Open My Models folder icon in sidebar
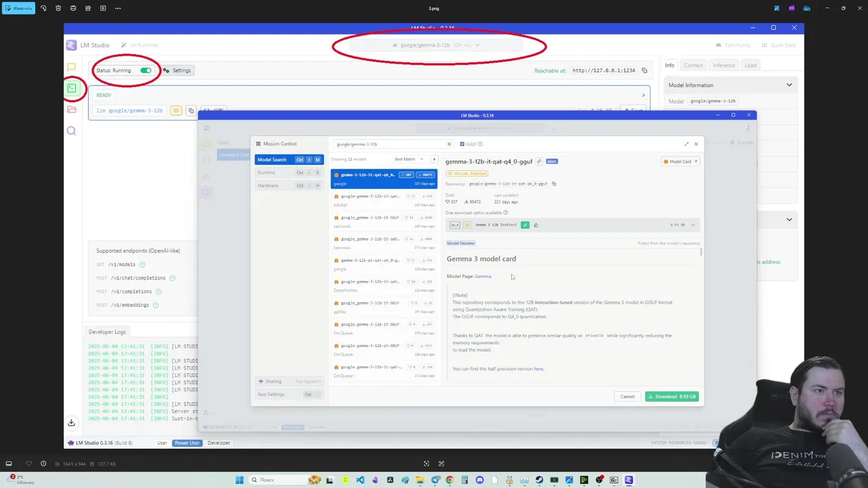The height and width of the screenshot is (488, 868). tap(71, 109)
